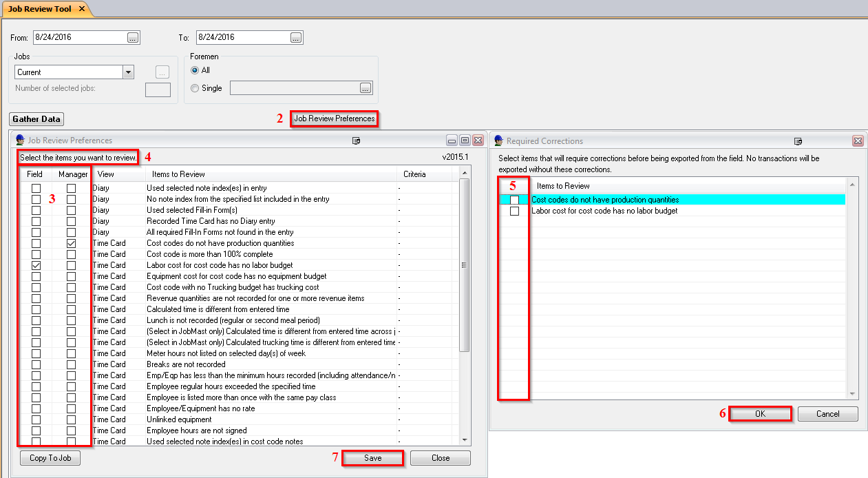Confirm Required Corrections with OK
Image resolution: width=868 pixels, height=478 pixels.
tap(760, 414)
